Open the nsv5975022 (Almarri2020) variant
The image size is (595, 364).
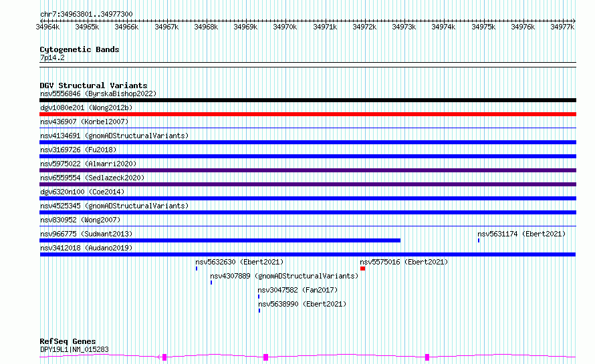[88, 164]
